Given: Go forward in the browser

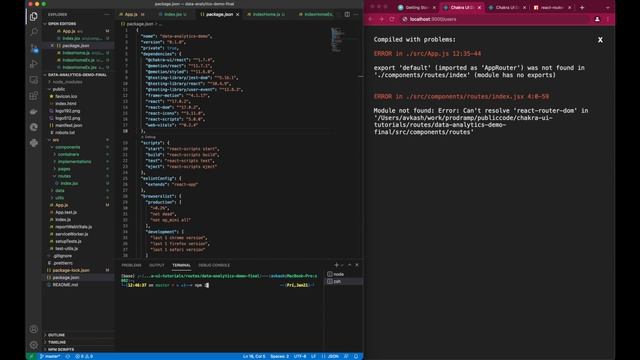Looking at the screenshot, I should click(381, 19).
